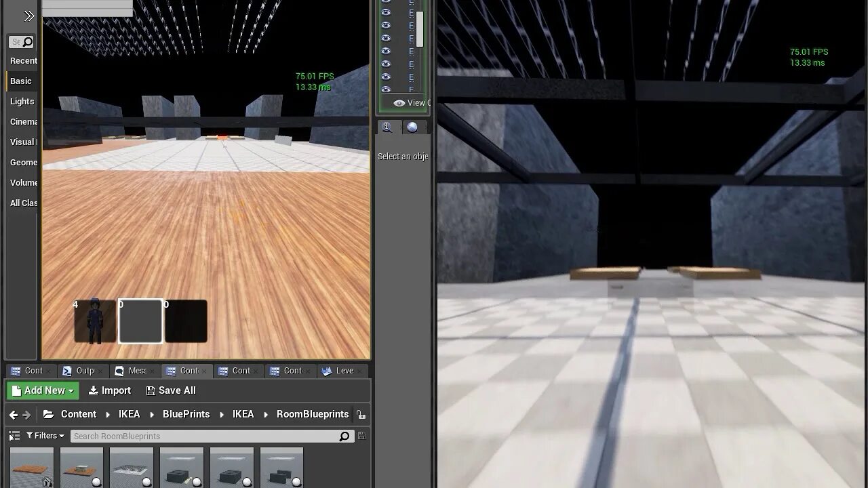Click the magnifier icon in the Place Actors search
The width and height of the screenshot is (868, 488).
coord(28,42)
